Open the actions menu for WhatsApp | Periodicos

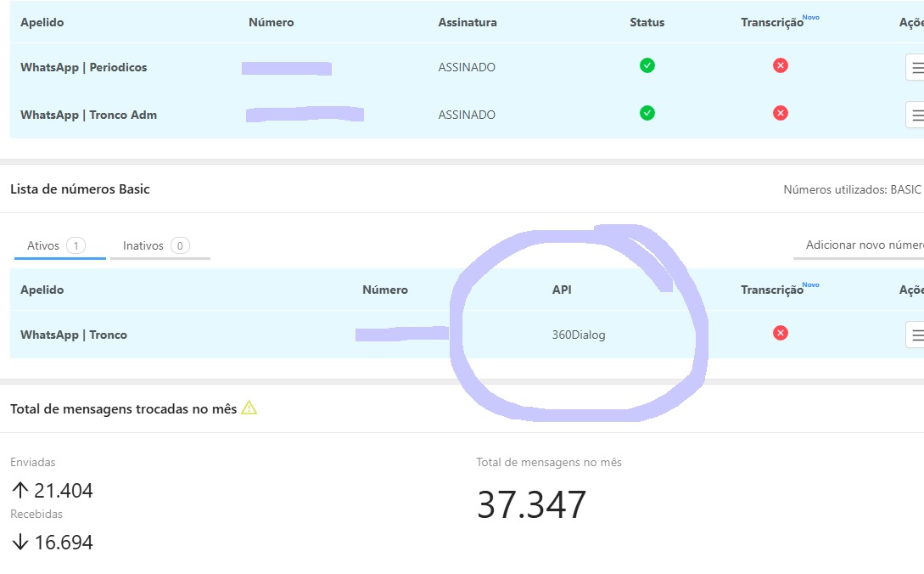click(916, 67)
